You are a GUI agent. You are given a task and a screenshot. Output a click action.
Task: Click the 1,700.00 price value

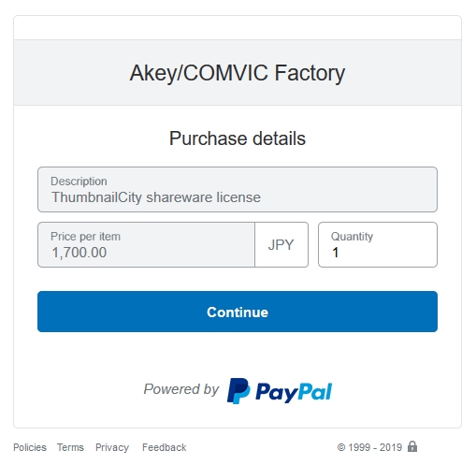click(79, 253)
